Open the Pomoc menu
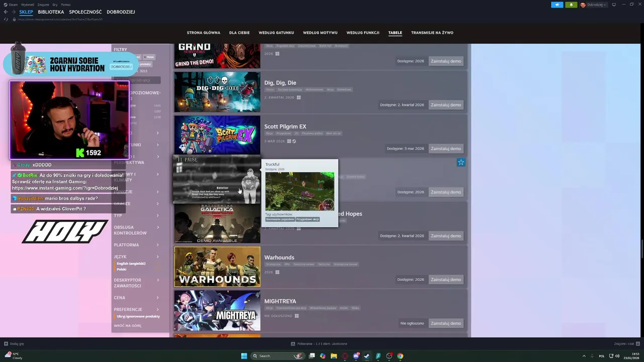 click(66, 5)
